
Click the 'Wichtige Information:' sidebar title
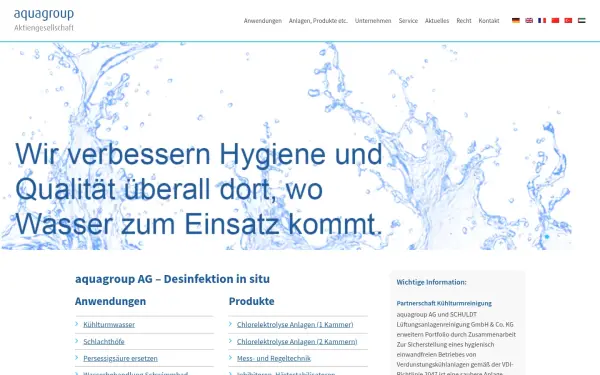tap(432, 282)
